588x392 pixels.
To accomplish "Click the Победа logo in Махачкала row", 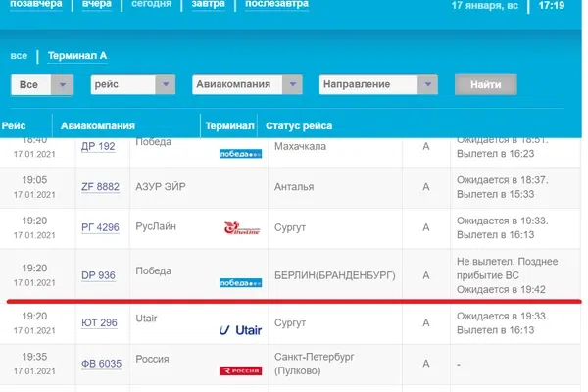I will (240, 154).
